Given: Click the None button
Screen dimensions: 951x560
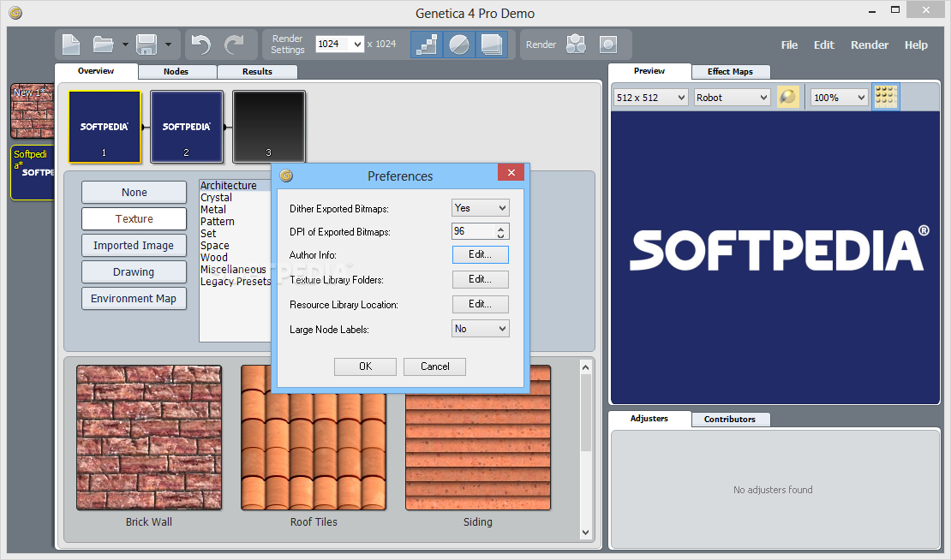Looking at the screenshot, I should coord(134,192).
